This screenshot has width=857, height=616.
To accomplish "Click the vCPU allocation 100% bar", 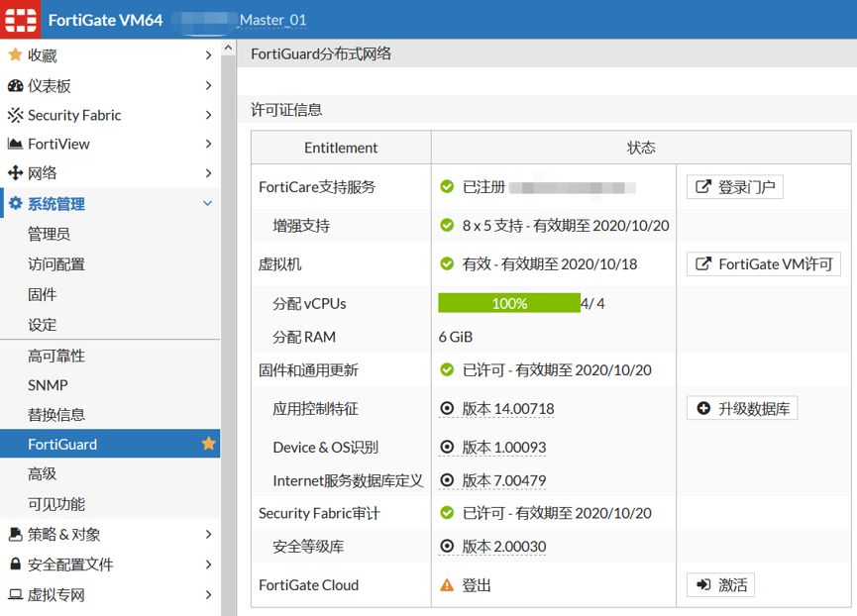I will pos(509,303).
